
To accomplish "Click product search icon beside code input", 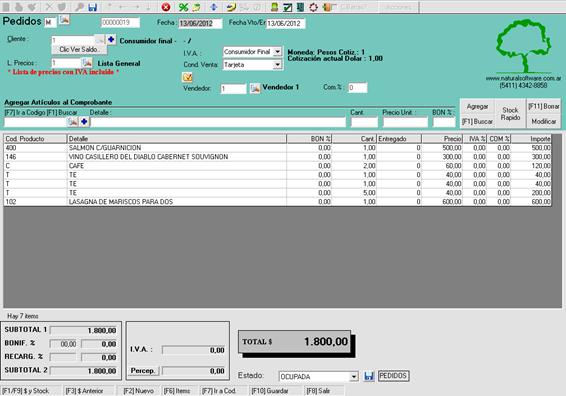I will click(x=73, y=122).
